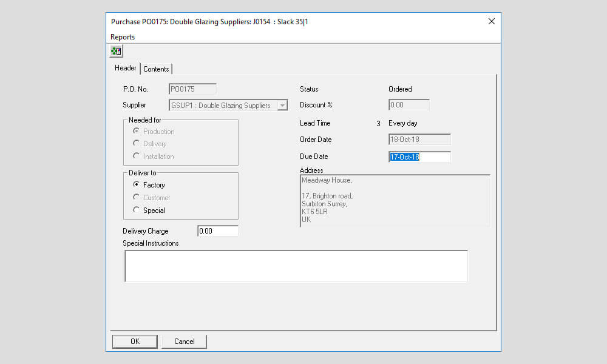Close the Purchase PO0175 dialog

coord(491,21)
